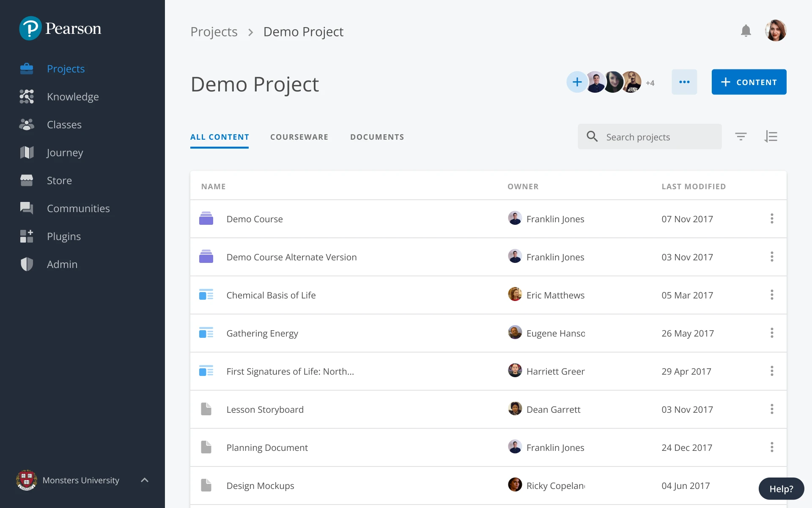Click the Demo Course Alternate Version stack icon
Screen dimensions: 812x508
pos(206,257)
